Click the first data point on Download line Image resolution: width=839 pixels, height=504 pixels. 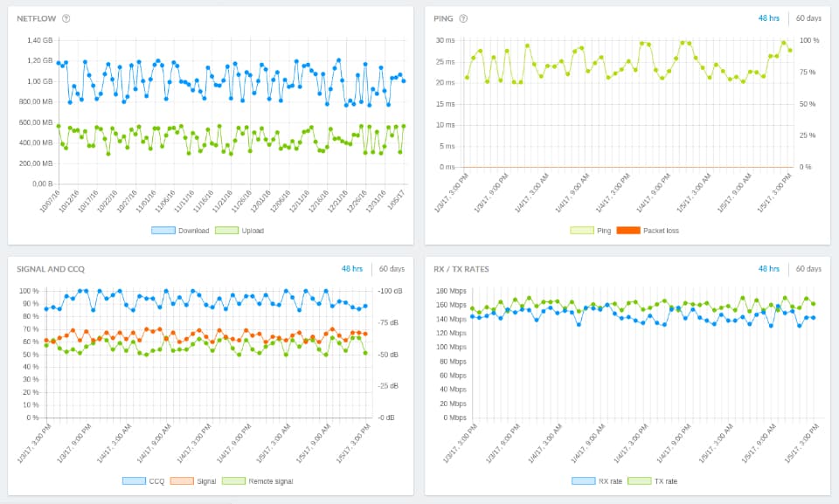coord(59,63)
